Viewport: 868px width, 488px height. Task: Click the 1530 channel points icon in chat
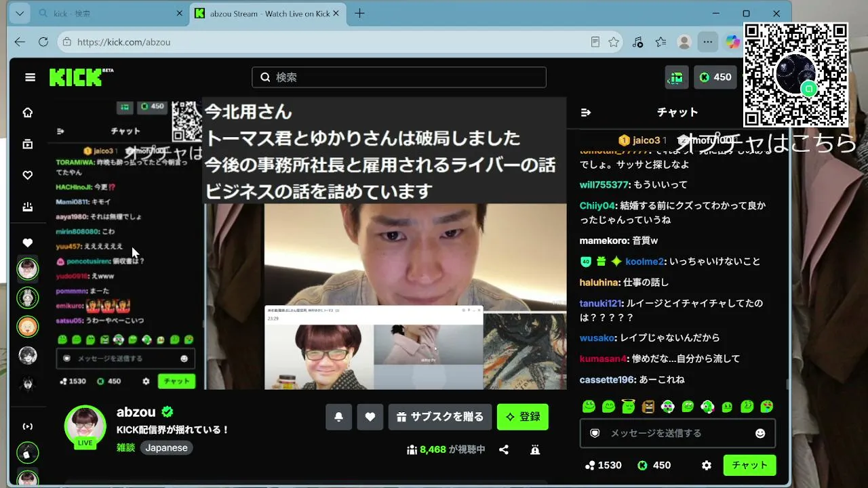pyautogui.click(x=590, y=465)
